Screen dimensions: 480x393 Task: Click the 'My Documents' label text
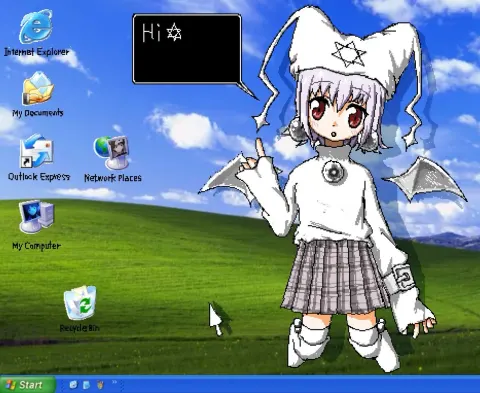pos(38,113)
